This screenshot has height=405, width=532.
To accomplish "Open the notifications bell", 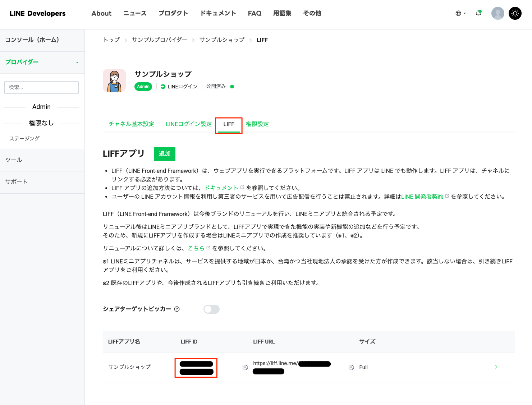I will (478, 13).
